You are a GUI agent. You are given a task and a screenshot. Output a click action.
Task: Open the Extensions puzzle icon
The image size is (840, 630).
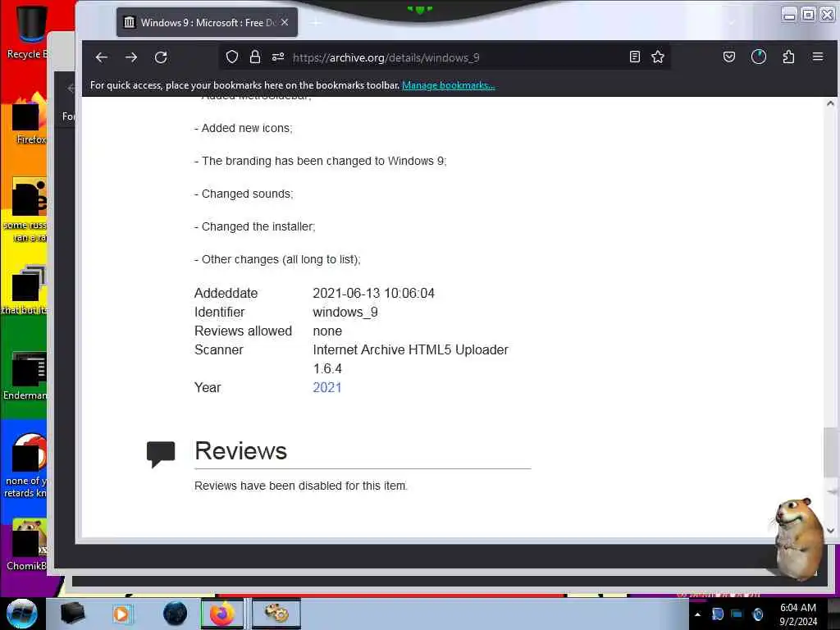pos(788,57)
